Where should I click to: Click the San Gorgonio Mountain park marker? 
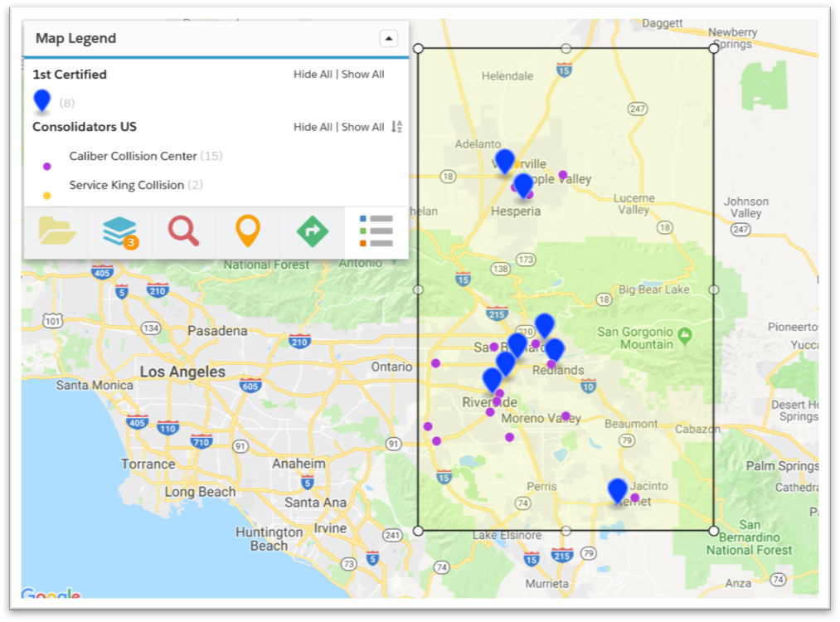[685, 336]
